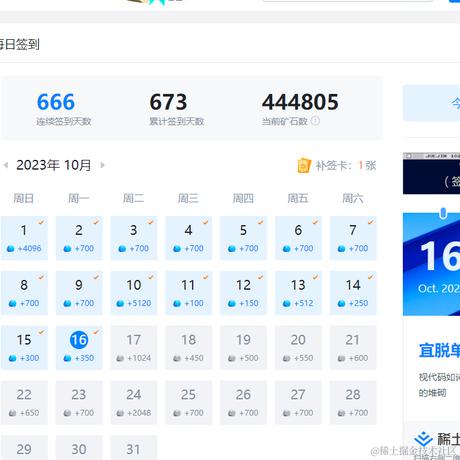Click day 22 with +650 reward

24,403
